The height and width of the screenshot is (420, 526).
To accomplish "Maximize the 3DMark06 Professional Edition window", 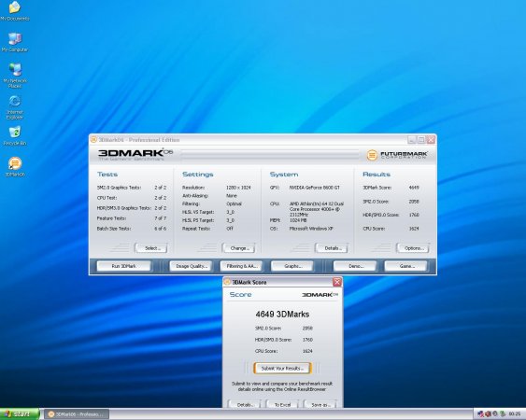I will 421,139.
